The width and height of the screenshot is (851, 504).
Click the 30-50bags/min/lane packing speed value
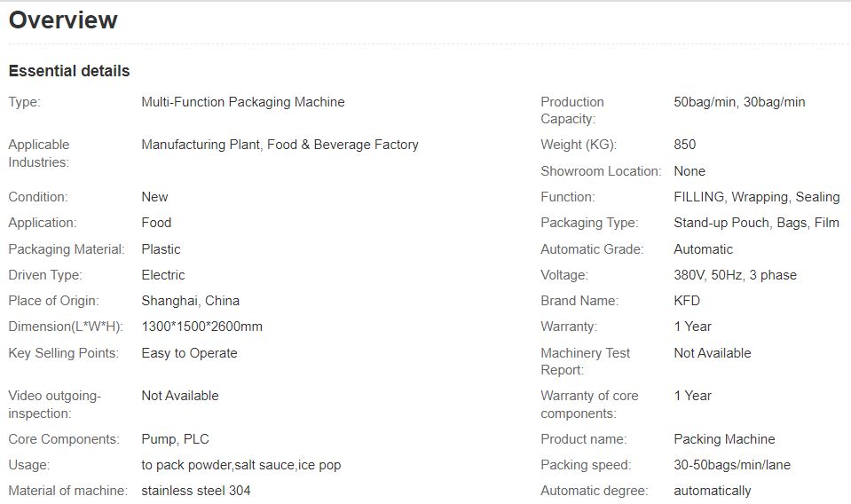point(731,465)
